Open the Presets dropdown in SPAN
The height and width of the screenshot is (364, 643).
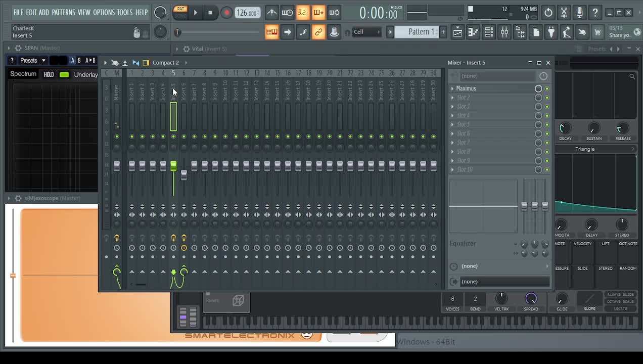pos(33,61)
